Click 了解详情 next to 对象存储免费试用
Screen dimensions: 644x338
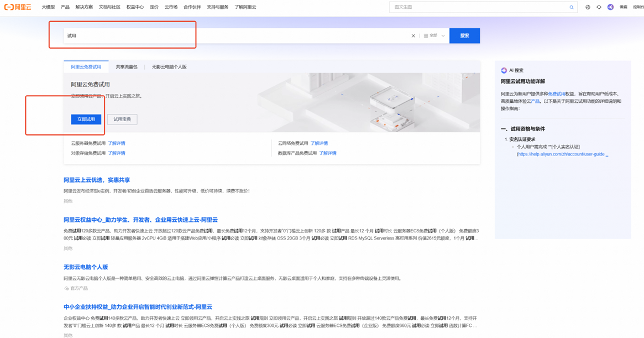pyautogui.click(x=117, y=153)
